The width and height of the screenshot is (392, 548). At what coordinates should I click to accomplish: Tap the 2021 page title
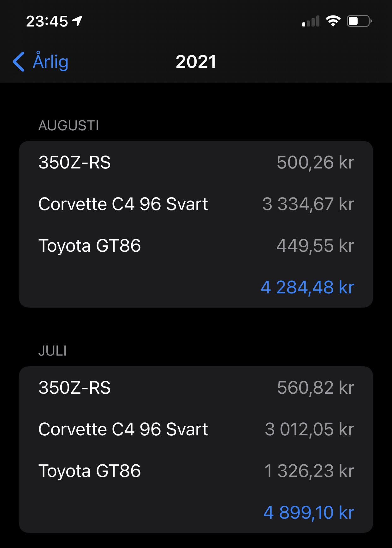tap(196, 62)
